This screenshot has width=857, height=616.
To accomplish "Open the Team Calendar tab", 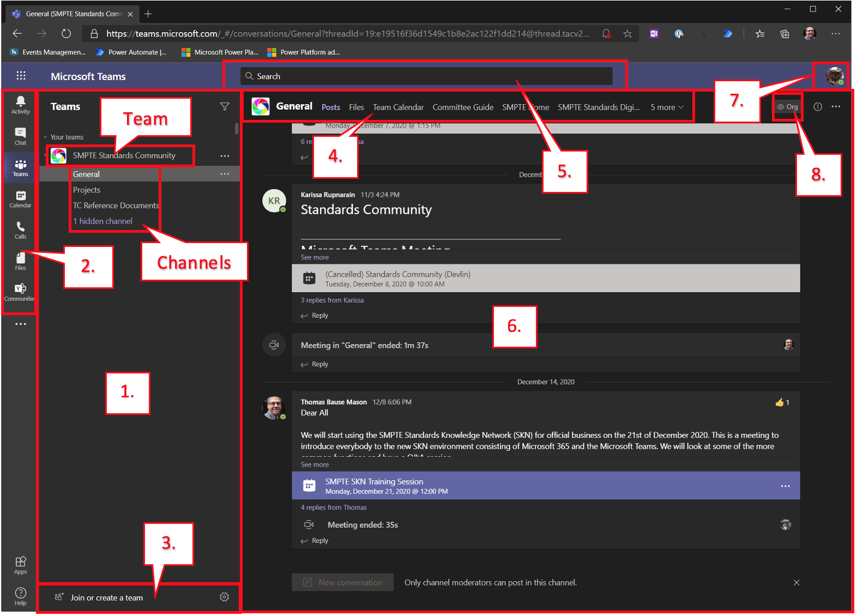I will [398, 107].
